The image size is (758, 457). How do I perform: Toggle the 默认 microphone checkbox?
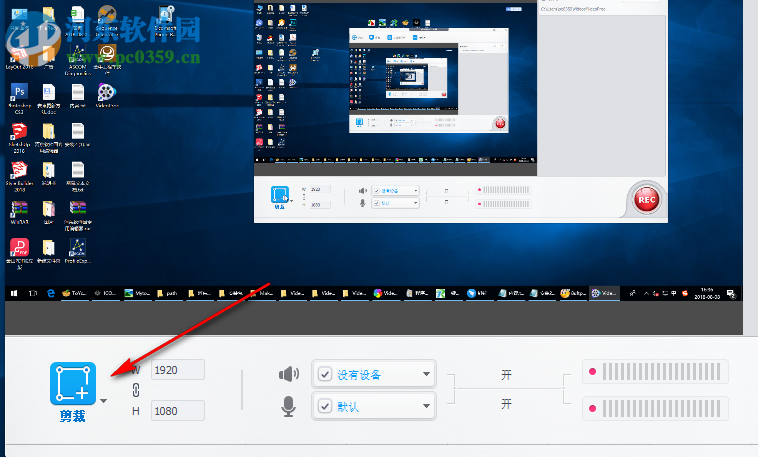pos(325,406)
